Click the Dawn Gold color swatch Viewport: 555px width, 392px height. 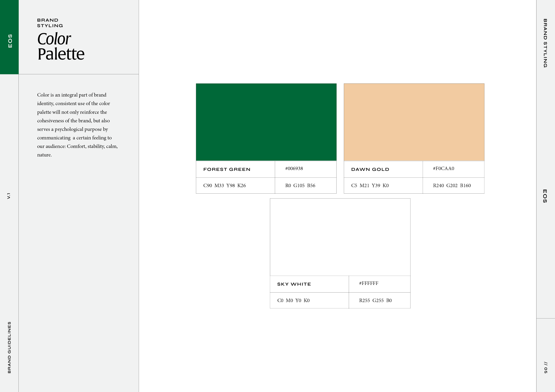[414, 122]
